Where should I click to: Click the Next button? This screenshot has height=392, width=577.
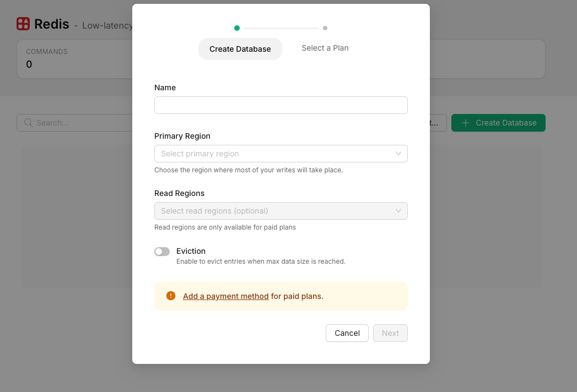390,333
